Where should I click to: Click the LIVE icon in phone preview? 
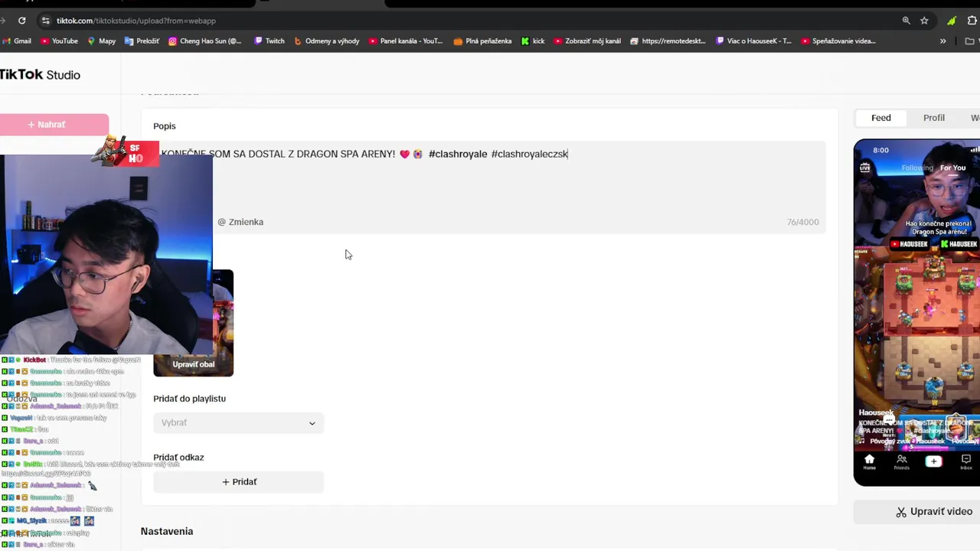(x=865, y=168)
